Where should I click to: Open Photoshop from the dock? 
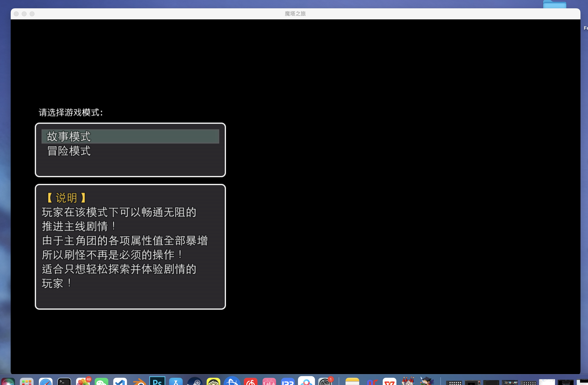(x=157, y=381)
